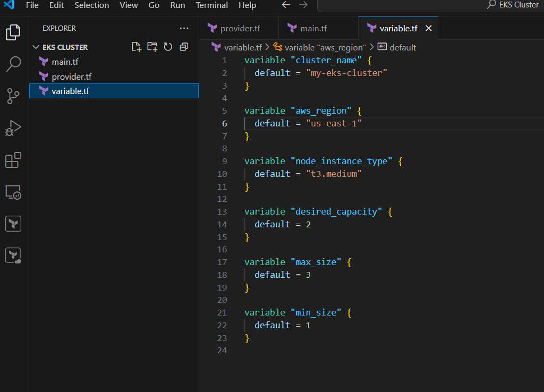Click the default value 3 on line 18
Viewport: 544px width, 392px height.
pos(308,275)
